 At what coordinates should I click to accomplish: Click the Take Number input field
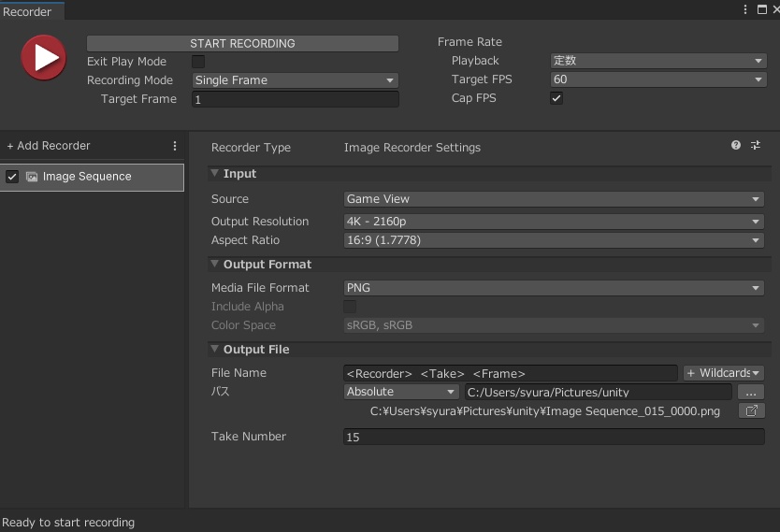(x=554, y=437)
